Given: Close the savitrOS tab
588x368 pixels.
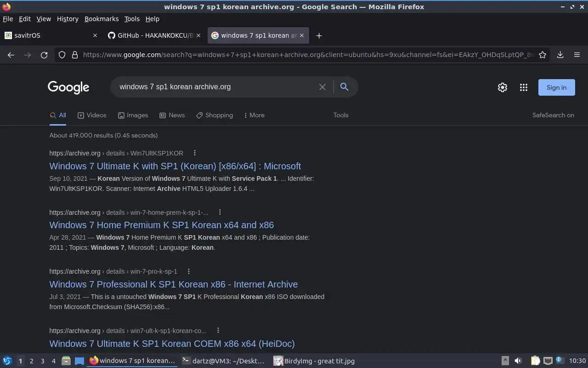Looking at the screenshot, I should pos(95,35).
